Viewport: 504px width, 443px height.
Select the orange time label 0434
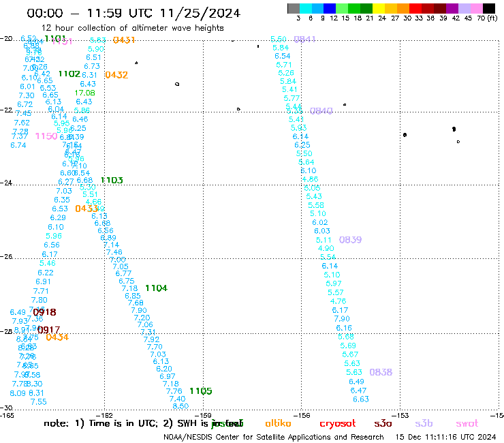57,337
